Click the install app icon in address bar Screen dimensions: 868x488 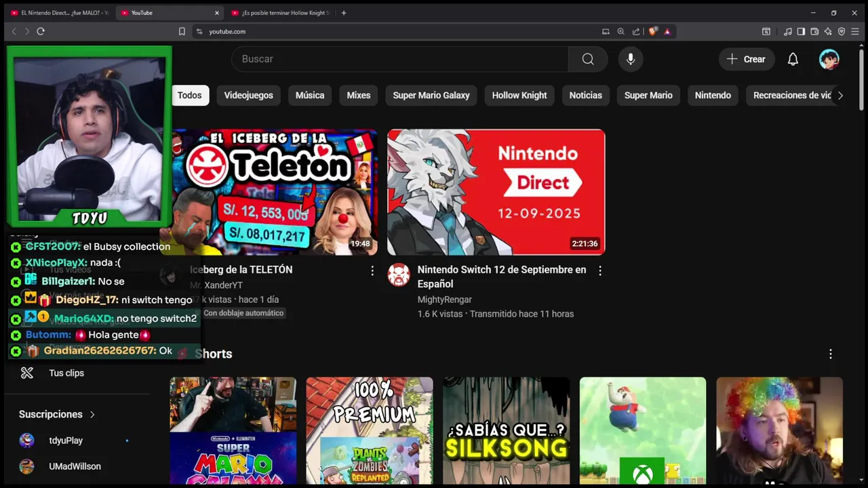click(606, 31)
